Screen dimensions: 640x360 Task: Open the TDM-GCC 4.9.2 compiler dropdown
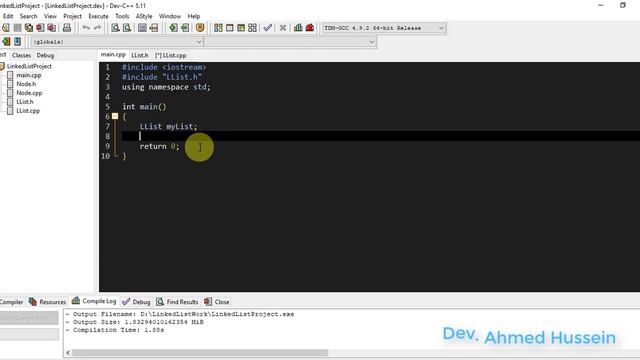coord(384,28)
